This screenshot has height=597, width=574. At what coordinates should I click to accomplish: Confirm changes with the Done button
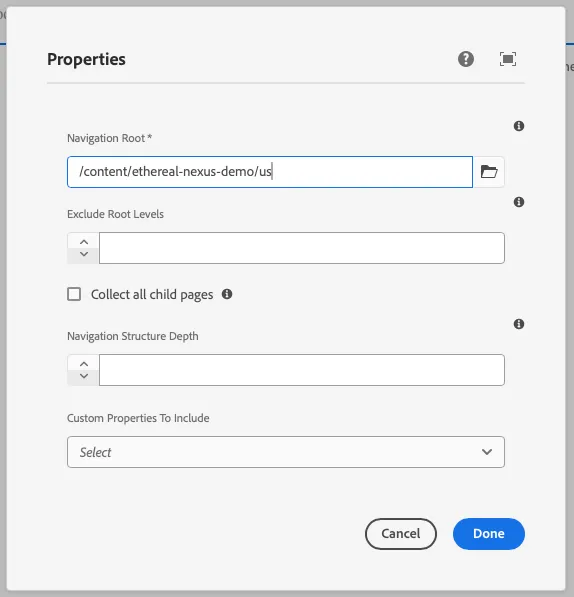(489, 533)
